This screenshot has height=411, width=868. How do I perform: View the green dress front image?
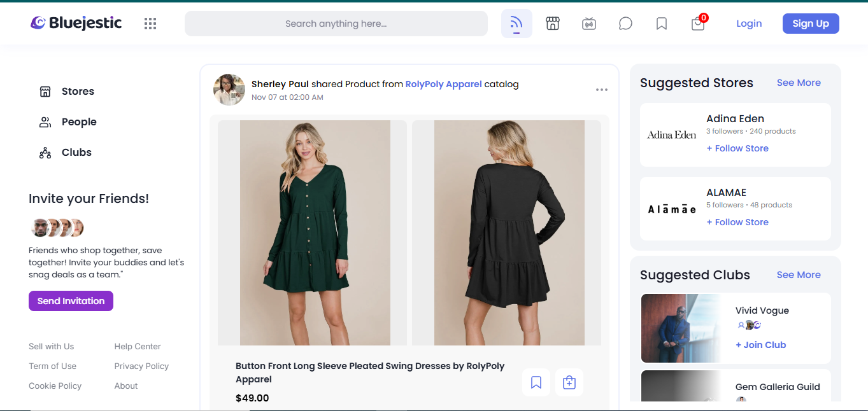coord(312,233)
